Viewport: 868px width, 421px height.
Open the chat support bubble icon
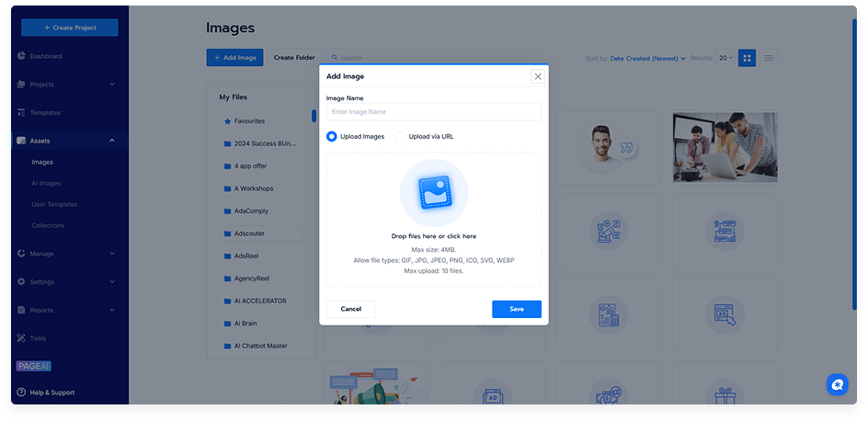click(837, 384)
